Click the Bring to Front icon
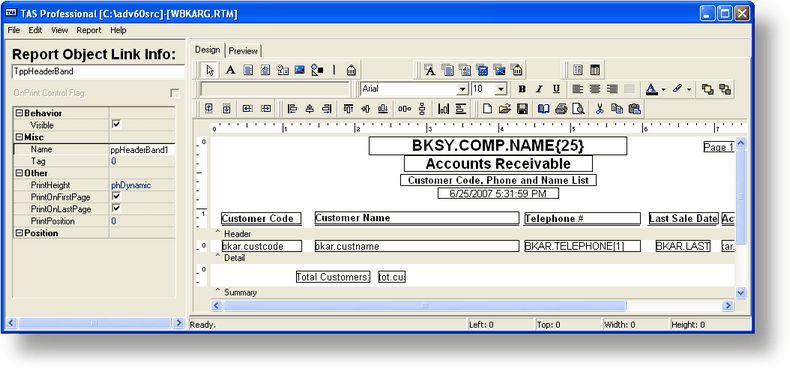The image size is (790, 369). coord(707,89)
